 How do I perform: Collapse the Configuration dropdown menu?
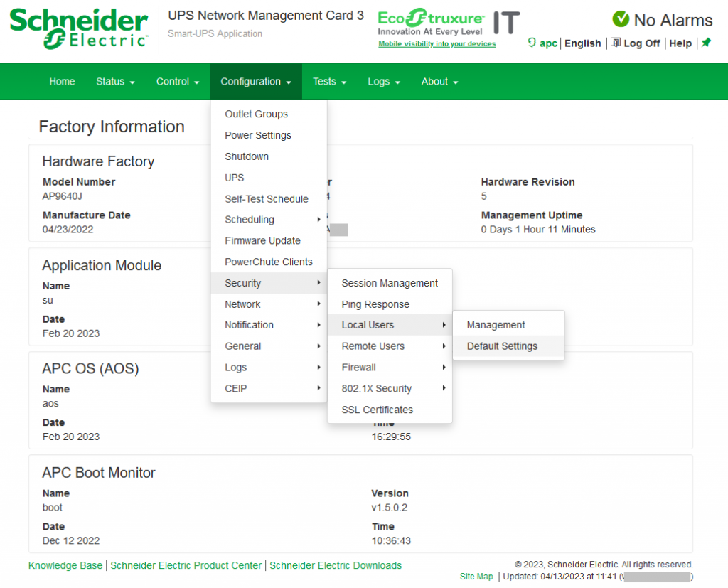pos(256,82)
